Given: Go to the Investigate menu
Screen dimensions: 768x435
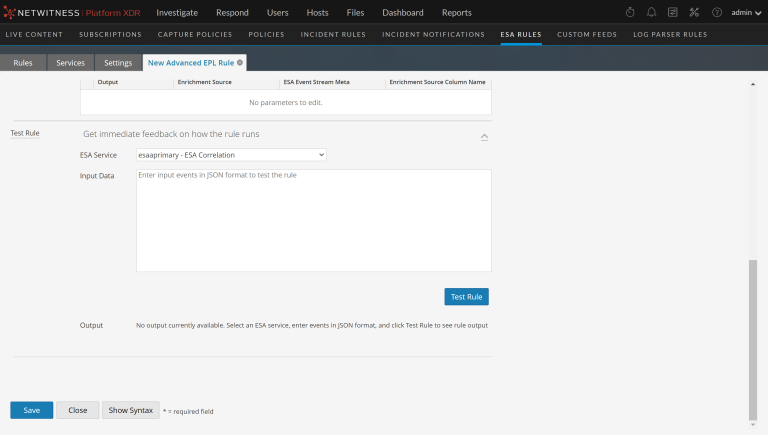Looking at the screenshot, I should 177,13.
